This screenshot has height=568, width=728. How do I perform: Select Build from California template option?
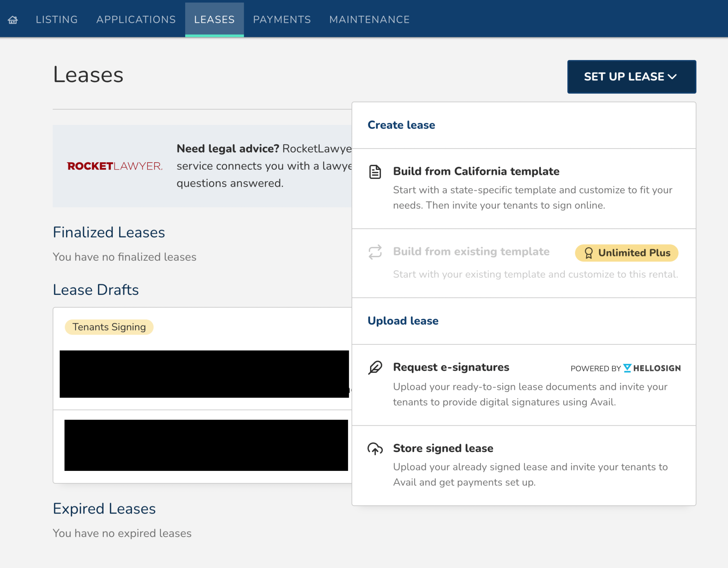476,171
